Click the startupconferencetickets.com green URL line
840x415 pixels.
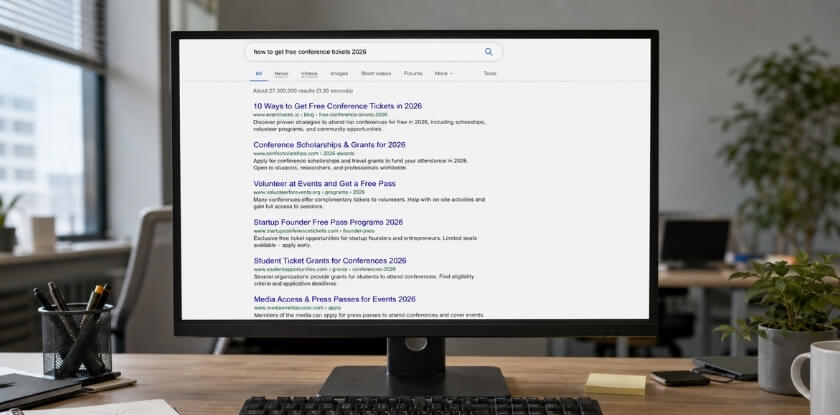tap(314, 231)
